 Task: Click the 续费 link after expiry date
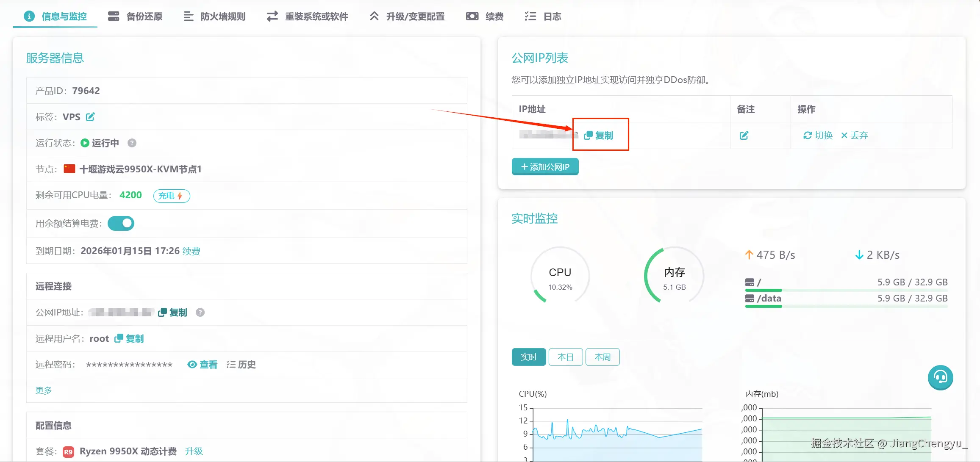click(191, 251)
